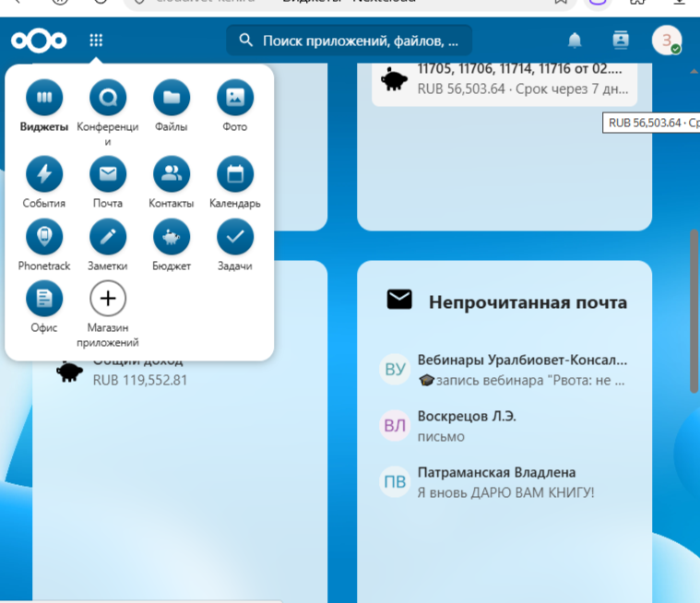Open the user avatar menu
This screenshot has height=603, width=700.
tap(667, 41)
